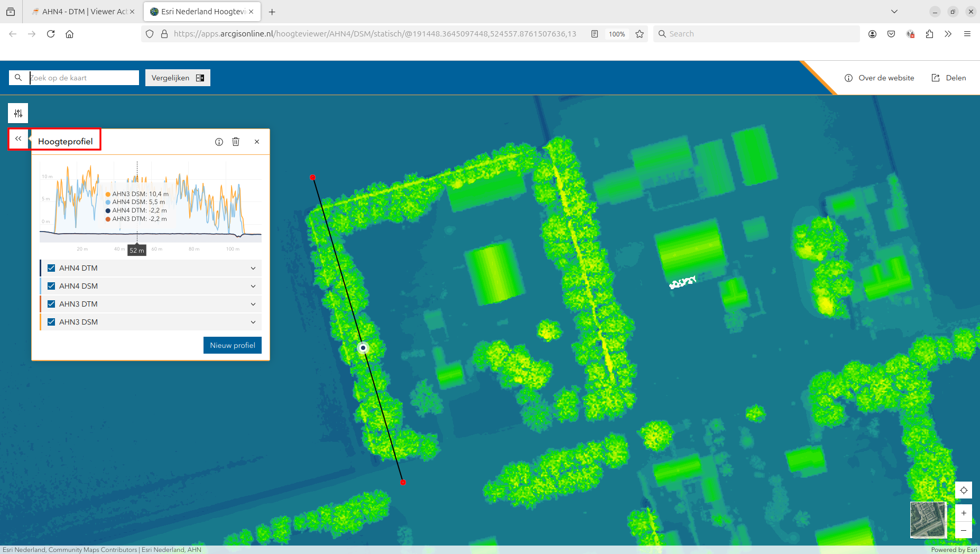
Task: Collapse the Hoogteprofiel panel with double-chevron
Action: 19,138
